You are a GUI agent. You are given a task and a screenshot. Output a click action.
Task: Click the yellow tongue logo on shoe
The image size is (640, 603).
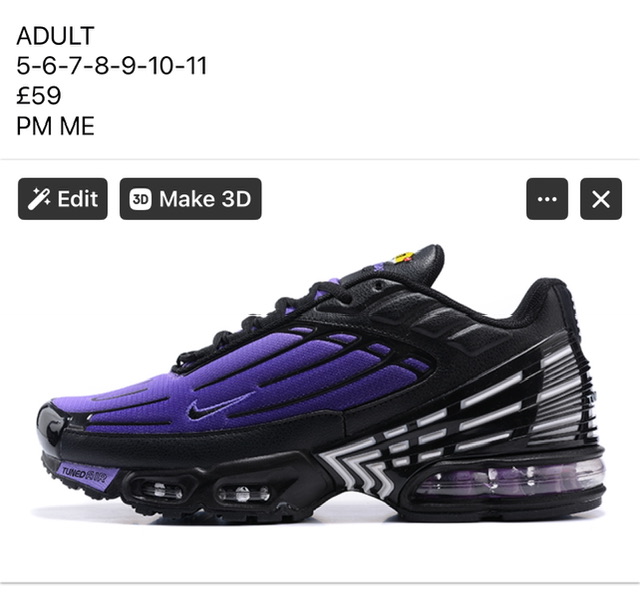[402, 258]
